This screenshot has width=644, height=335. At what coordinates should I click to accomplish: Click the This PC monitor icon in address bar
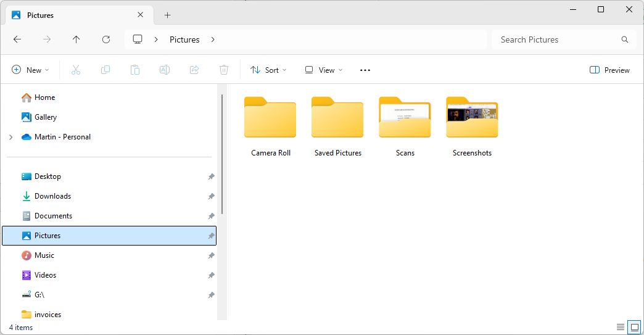[x=138, y=39]
